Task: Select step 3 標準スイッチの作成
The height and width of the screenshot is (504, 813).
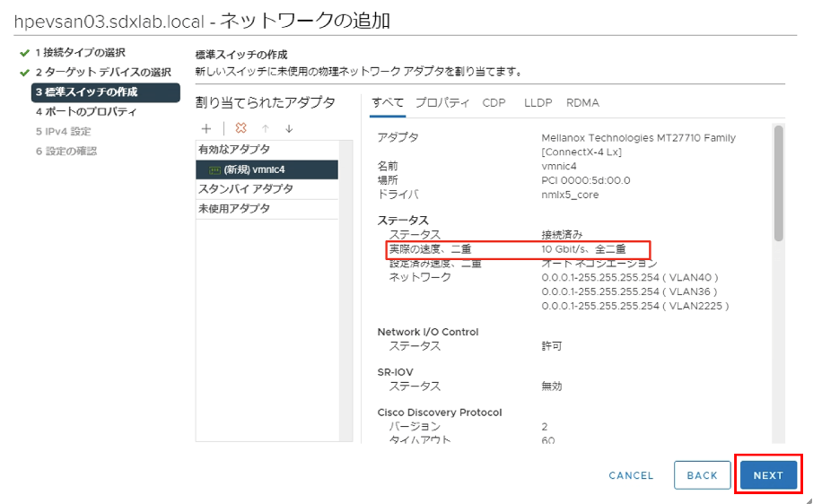Action: [106, 92]
